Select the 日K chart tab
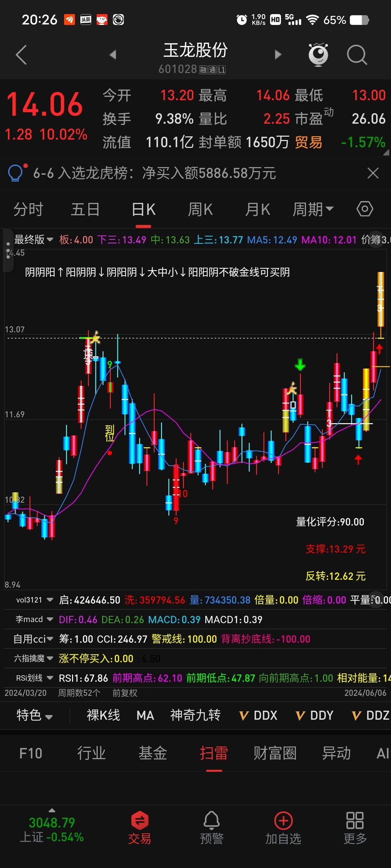391x868 pixels. 143,209
